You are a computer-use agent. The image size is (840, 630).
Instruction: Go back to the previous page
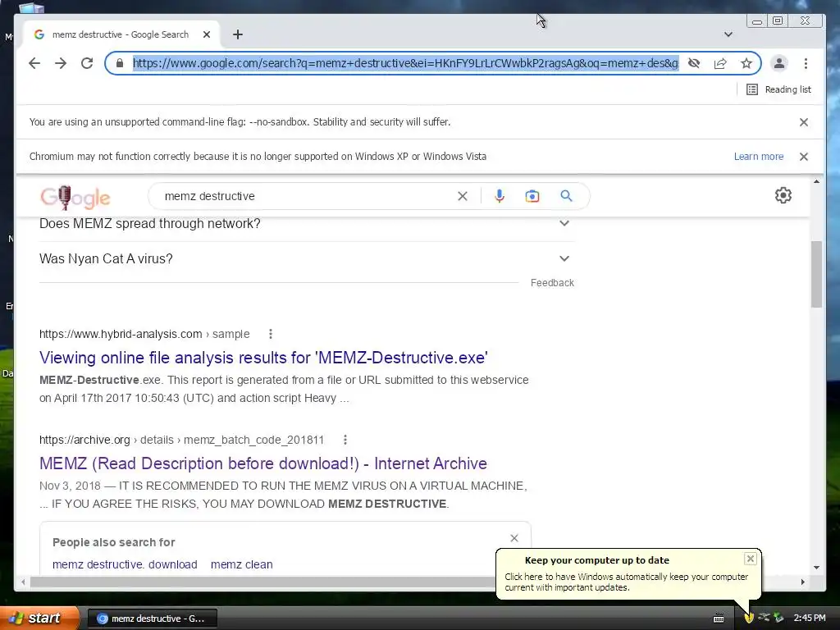34,63
